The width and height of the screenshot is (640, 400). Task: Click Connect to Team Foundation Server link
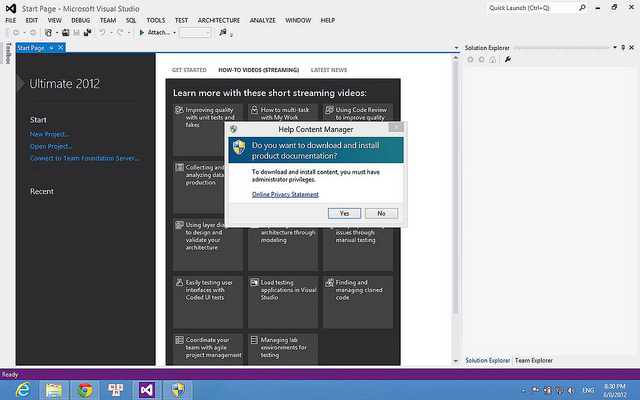[84, 158]
